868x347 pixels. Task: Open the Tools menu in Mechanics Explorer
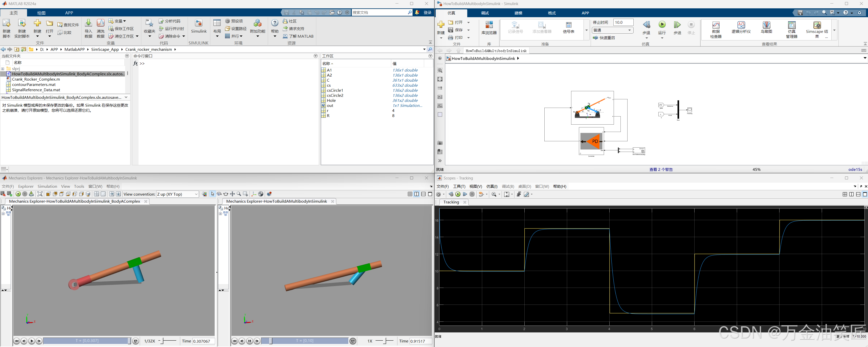[79, 186]
